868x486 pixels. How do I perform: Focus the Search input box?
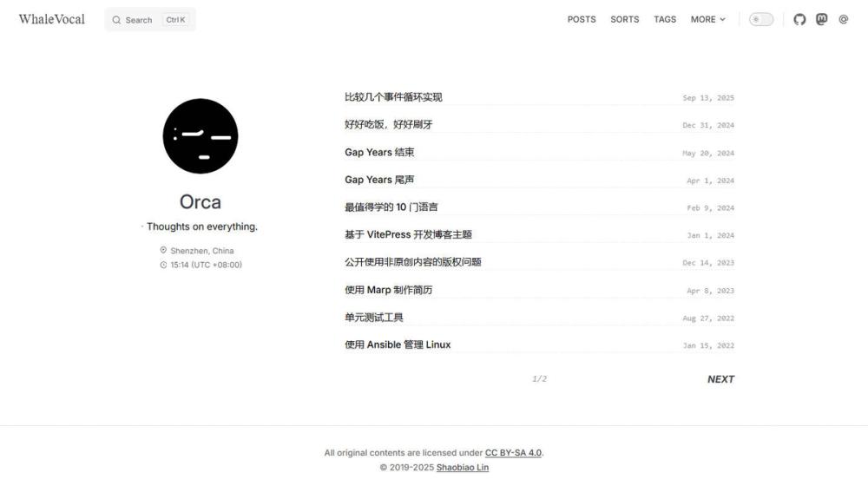pyautogui.click(x=150, y=20)
